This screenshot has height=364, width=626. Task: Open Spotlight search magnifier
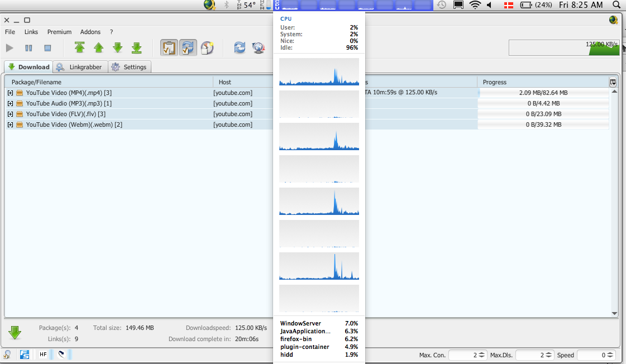pos(617,5)
